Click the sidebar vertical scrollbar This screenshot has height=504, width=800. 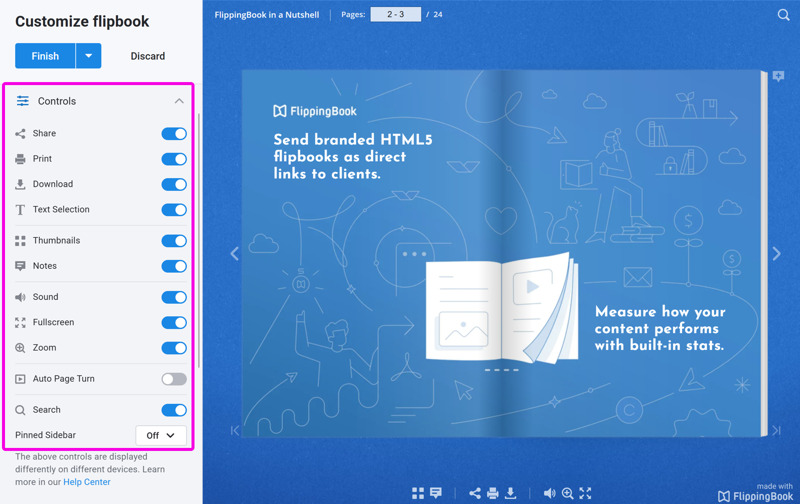pos(198,240)
